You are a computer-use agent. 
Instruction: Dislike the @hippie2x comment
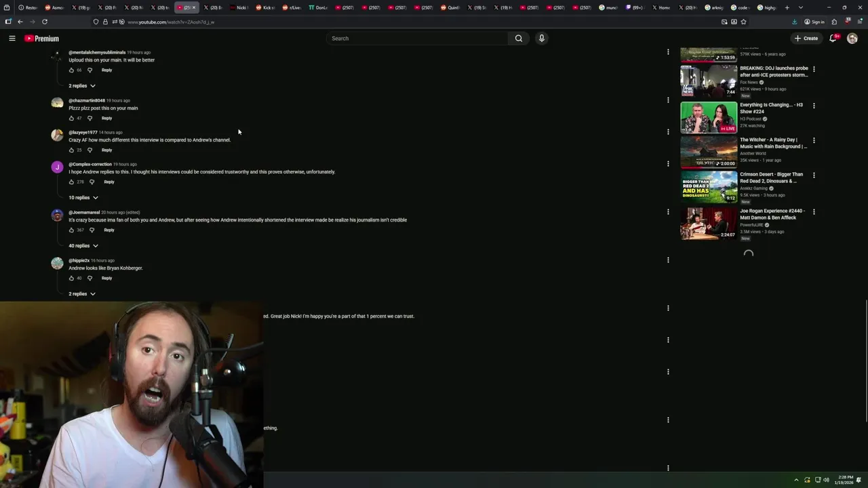pos(90,278)
